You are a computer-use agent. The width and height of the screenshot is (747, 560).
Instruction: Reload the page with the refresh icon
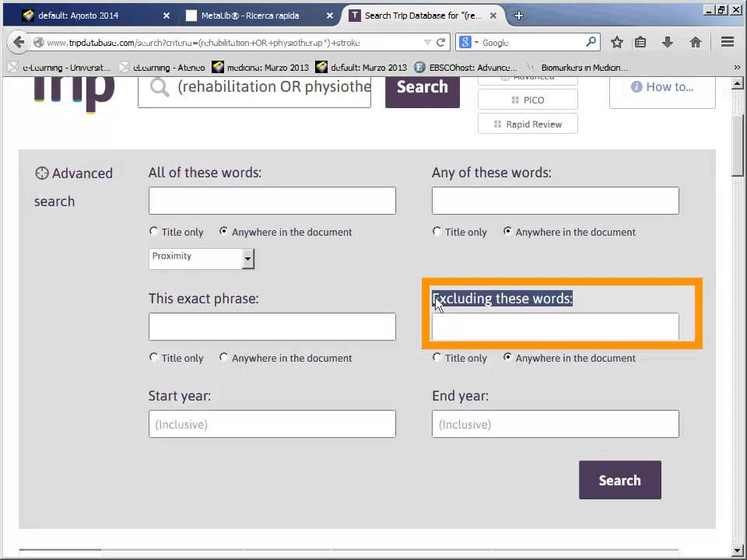coord(441,42)
